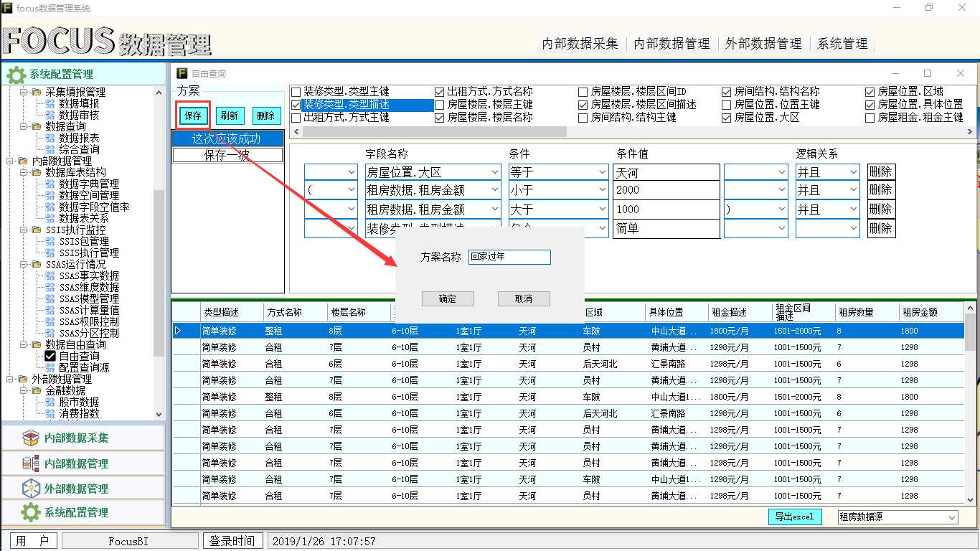Collapse the 内部数据管理 tree node

(x=10, y=161)
